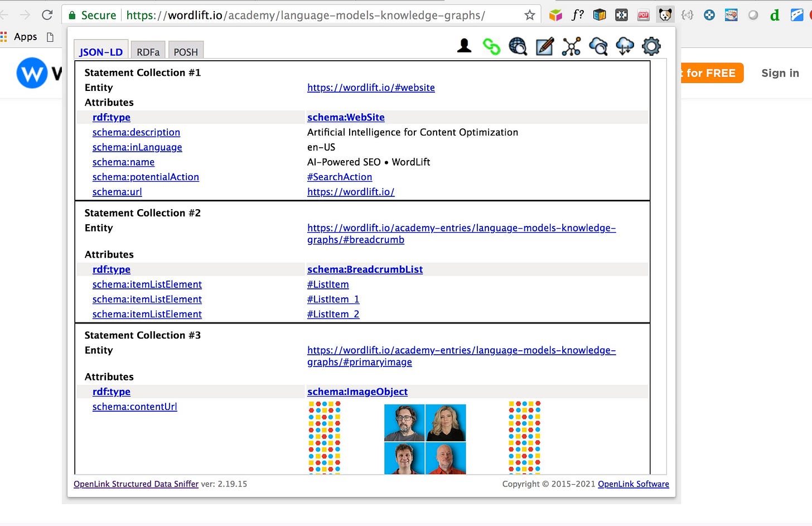Reload the page with the refresh icon

[x=47, y=15]
